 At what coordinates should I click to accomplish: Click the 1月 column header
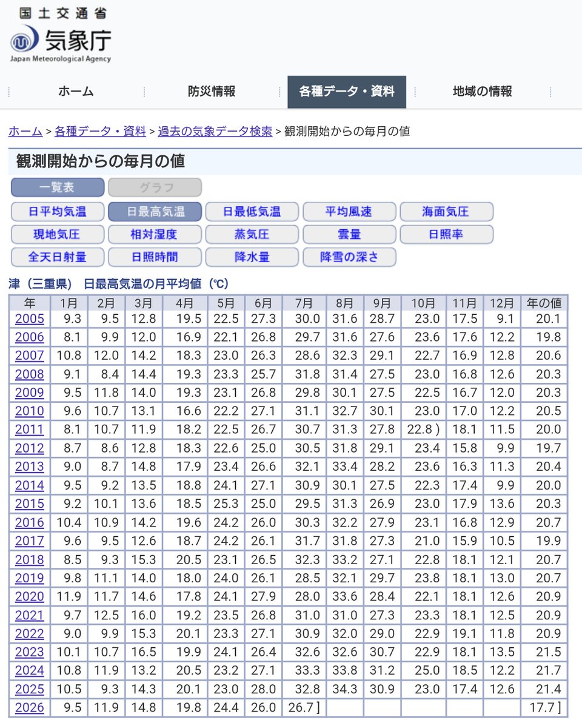(69, 303)
